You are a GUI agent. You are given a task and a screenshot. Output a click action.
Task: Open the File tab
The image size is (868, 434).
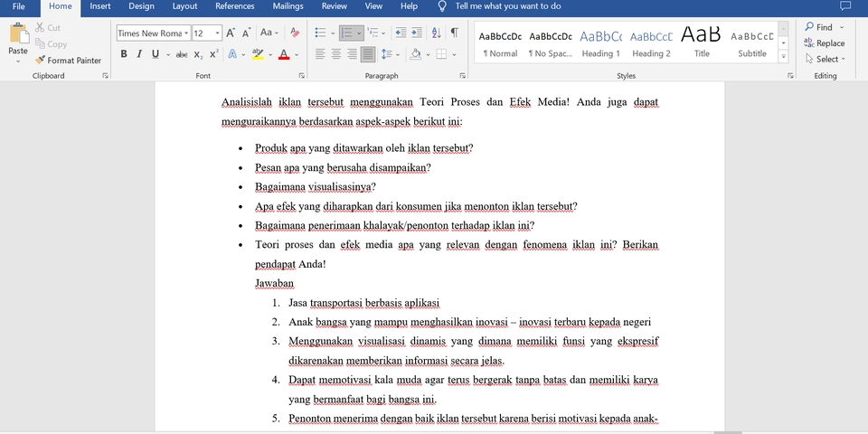tap(19, 6)
